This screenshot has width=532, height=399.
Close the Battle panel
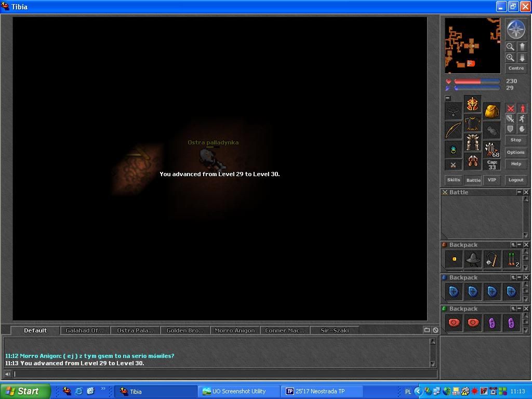coord(526,192)
